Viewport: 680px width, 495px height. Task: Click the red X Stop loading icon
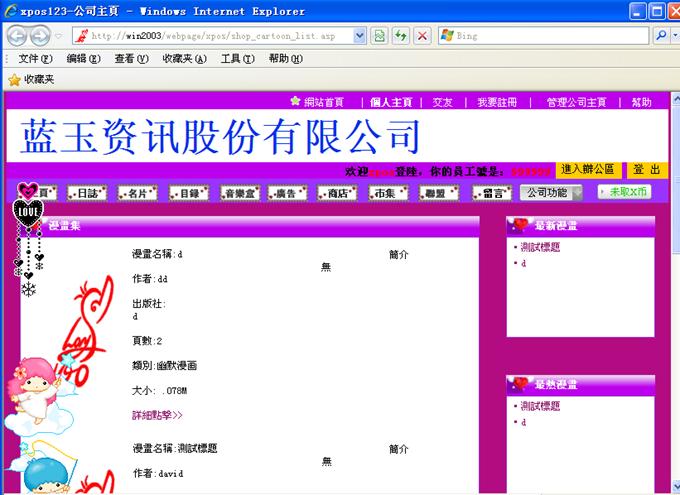422,35
